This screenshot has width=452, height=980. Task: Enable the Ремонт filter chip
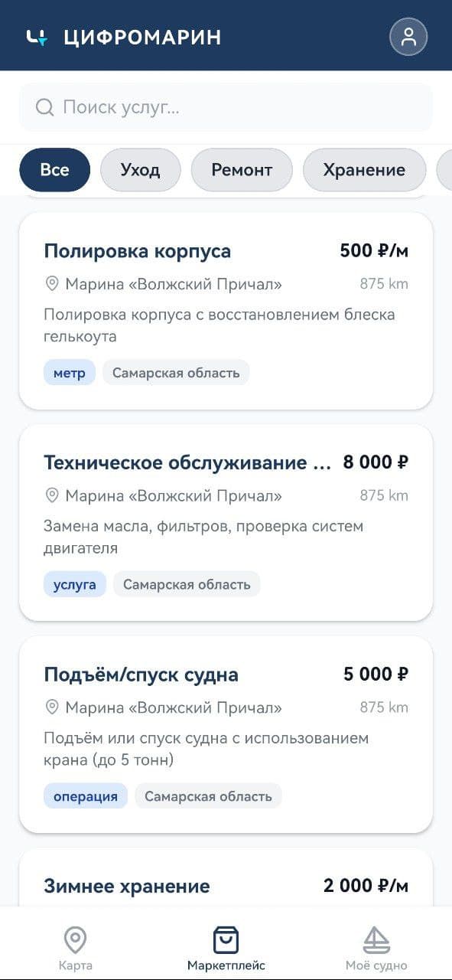click(x=242, y=170)
